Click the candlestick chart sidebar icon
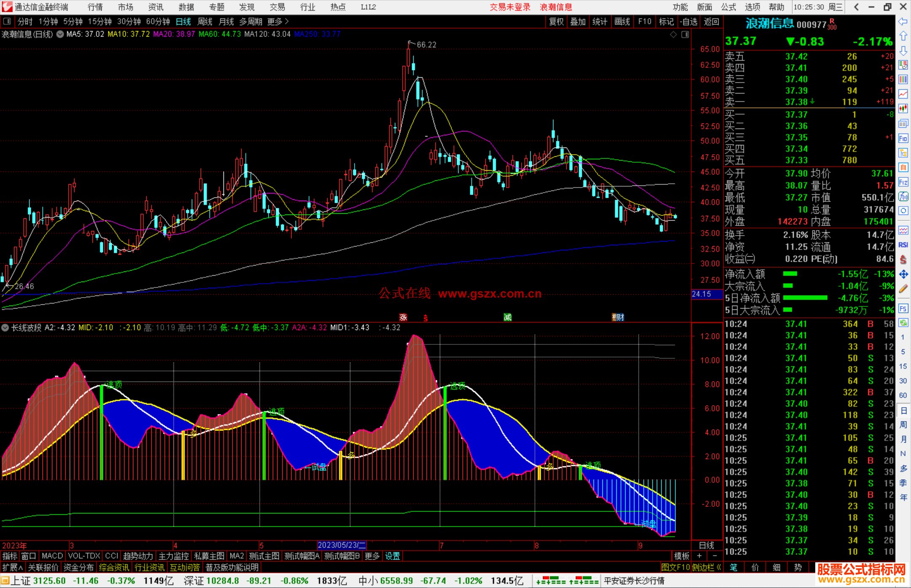The image size is (911, 588). coord(903,108)
